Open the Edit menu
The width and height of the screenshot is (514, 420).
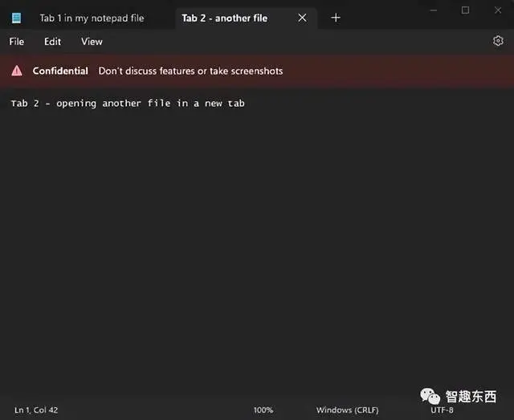coord(52,42)
